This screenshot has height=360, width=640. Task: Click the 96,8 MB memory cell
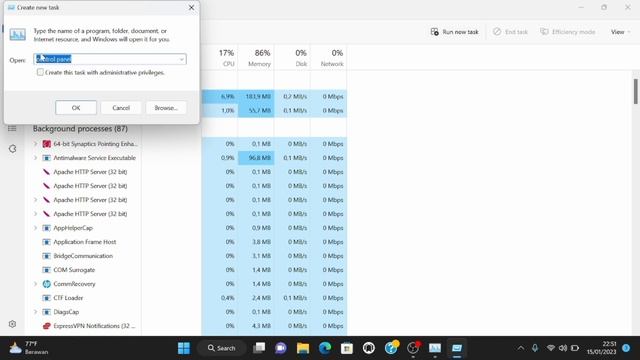tap(256, 158)
